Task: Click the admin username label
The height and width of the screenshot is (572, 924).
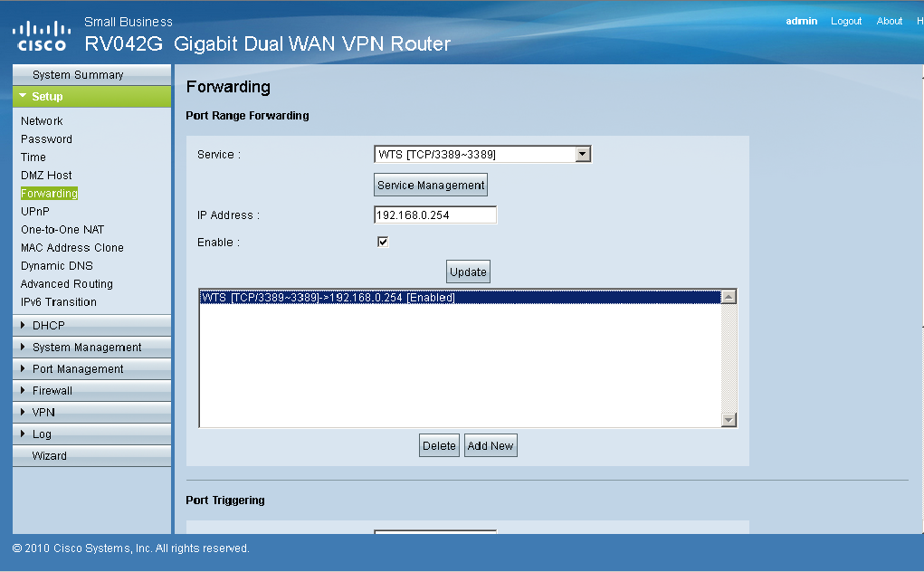Action: [x=802, y=21]
